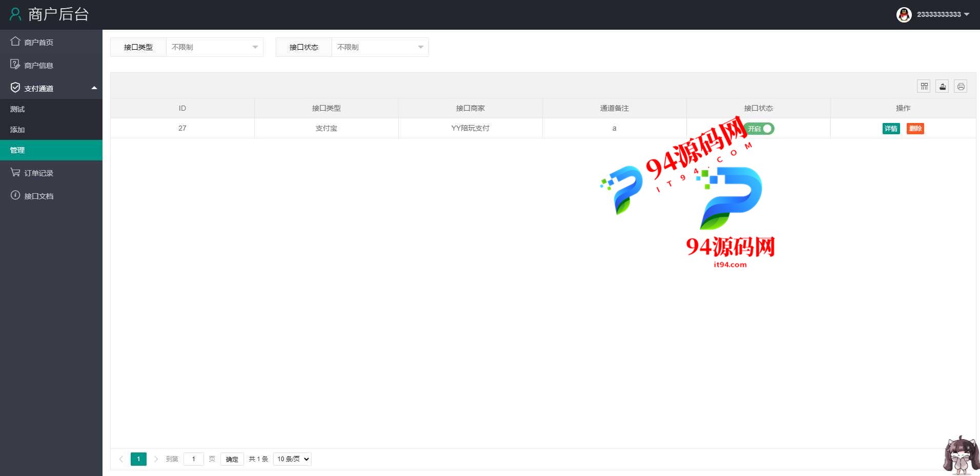Select the 测试 submenu item
This screenshot has width=980, height=476.
[51, 109]
